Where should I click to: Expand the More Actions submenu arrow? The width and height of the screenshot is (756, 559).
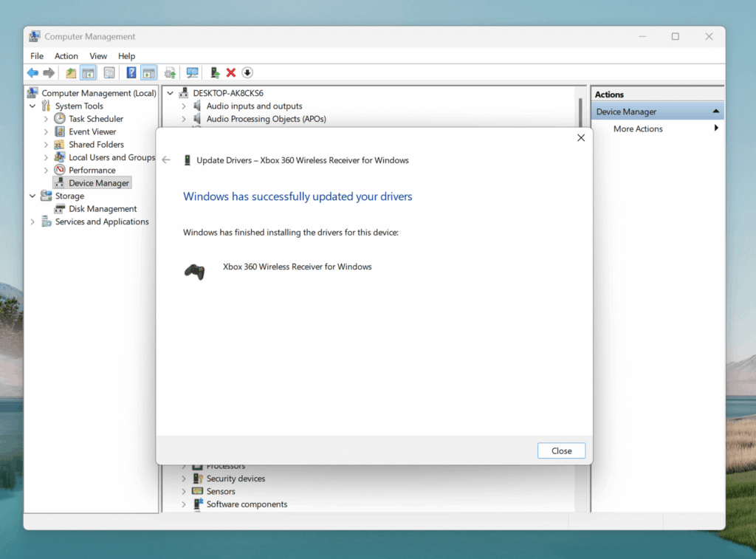coord(715,128)
